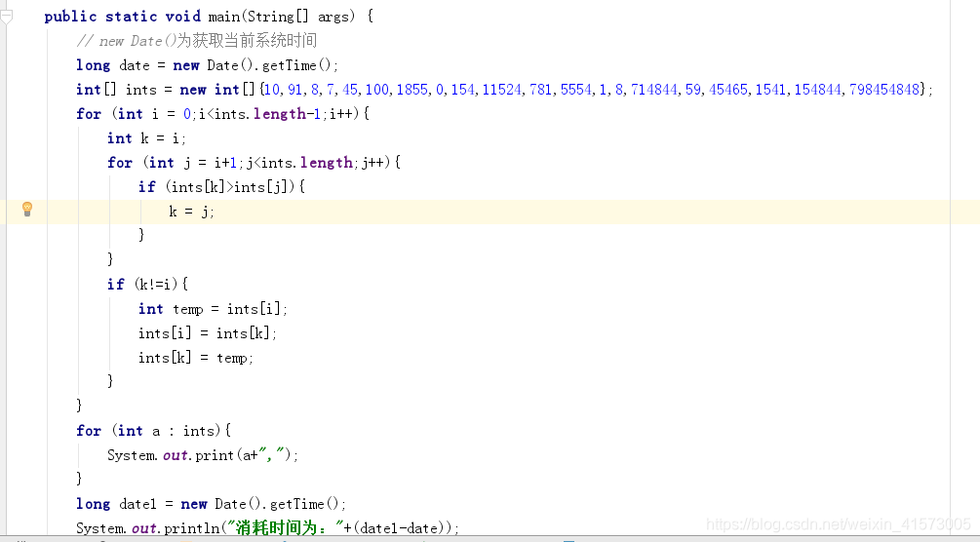Click the System.out.print(a+",") statement
Screen dimensions: 980x542
(203, 455)
